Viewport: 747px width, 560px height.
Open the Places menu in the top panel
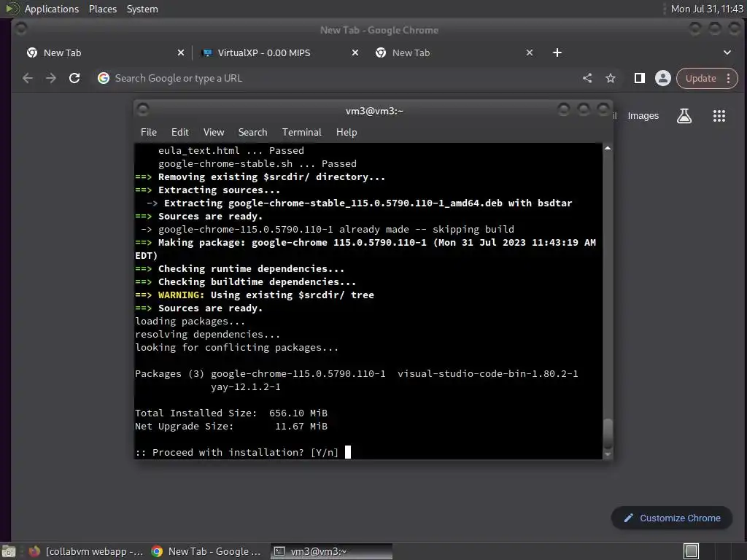tap(102, 9)
